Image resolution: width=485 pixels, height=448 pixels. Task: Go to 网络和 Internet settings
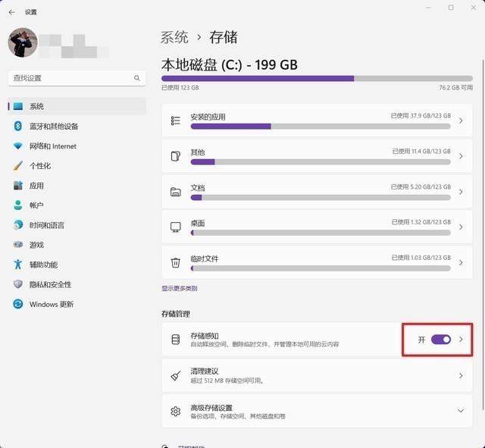coord(53,146)
